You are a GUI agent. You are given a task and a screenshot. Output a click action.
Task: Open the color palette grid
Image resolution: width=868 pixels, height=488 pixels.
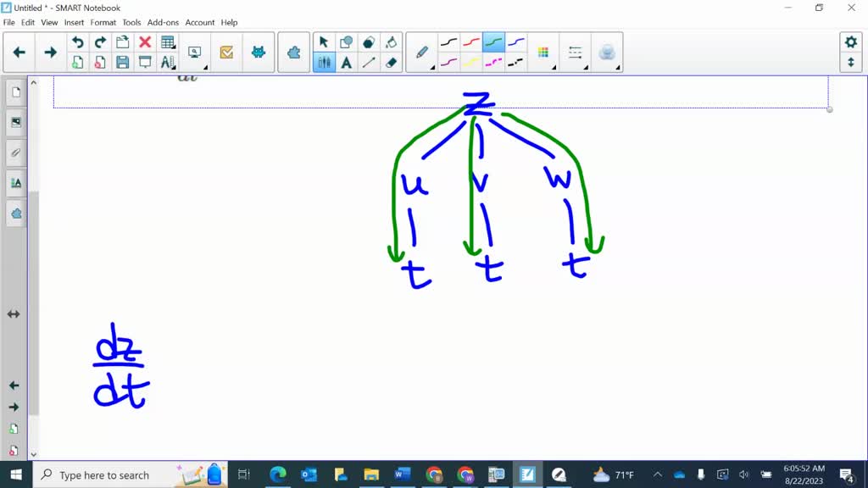[x=543, y=51]
